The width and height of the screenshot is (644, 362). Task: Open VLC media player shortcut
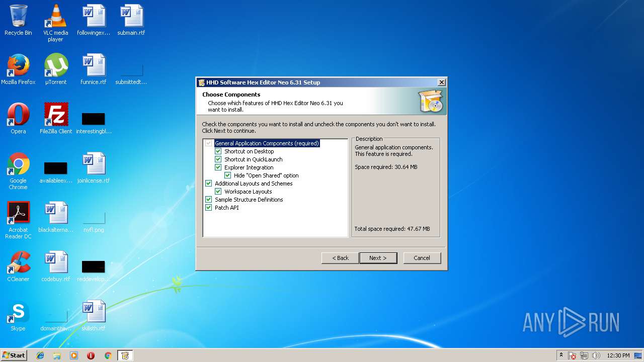point(55,23)
